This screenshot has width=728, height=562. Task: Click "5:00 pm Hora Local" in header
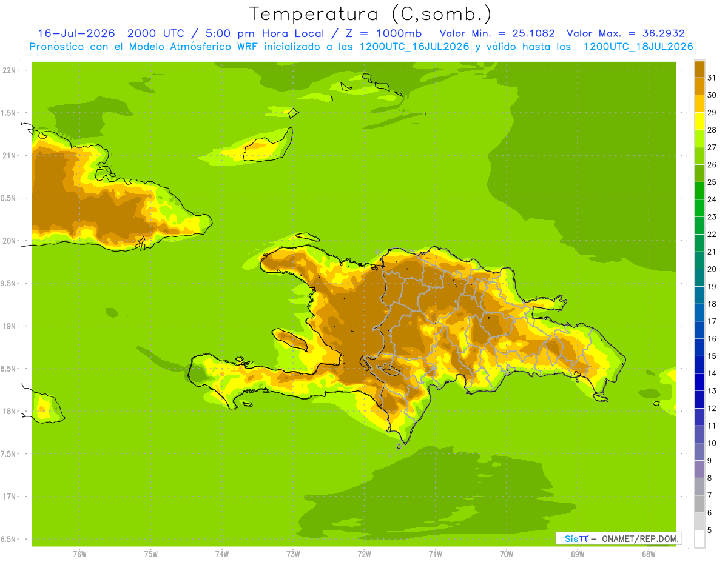click(x=264, y=33)
